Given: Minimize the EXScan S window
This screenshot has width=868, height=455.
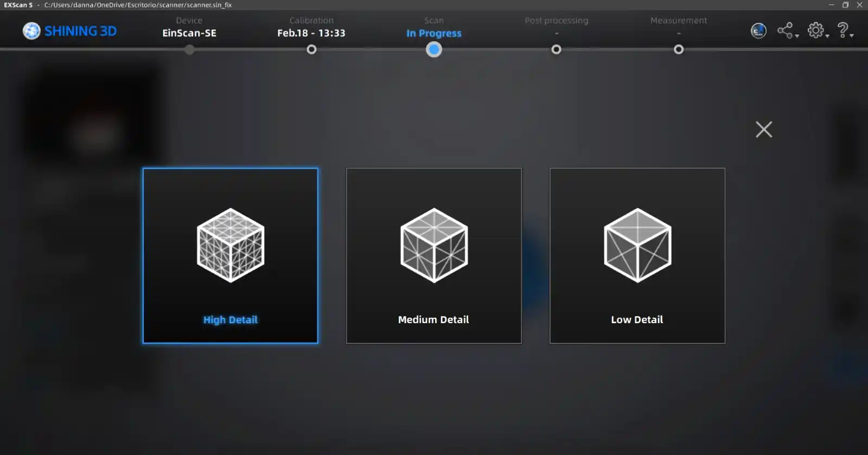Looking at the screenshot, I should pyautogui.click(x=831, y=5).
